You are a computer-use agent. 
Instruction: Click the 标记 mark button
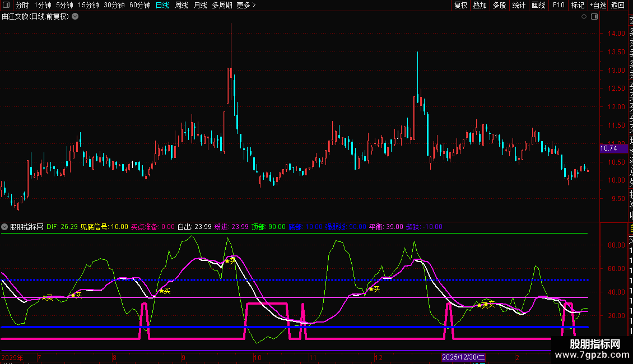[x=578, y=6]
